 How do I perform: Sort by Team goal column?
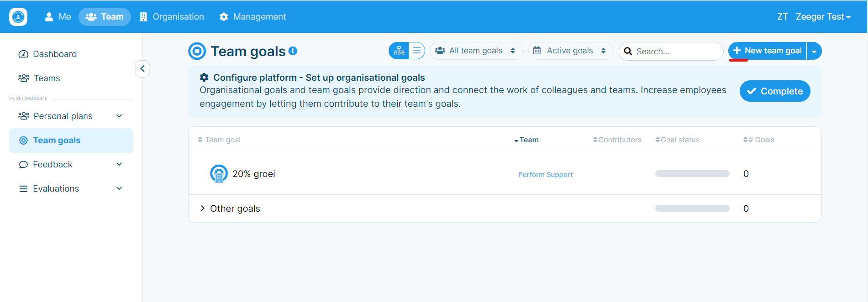(x=219, y=140)
